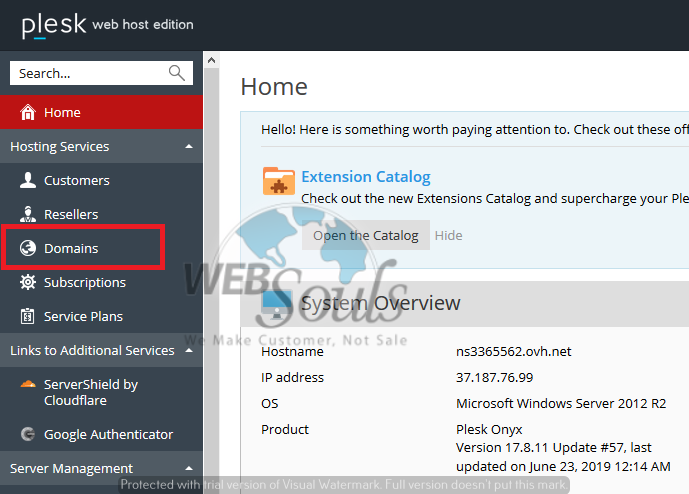689x494 pixels.
Task: Click the Home page title
Action: [x=274, y=86]
